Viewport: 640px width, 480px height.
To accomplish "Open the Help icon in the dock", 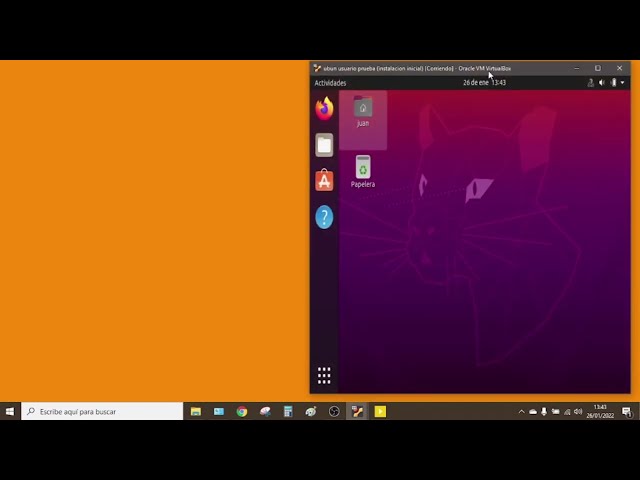I will pos(324,217).
